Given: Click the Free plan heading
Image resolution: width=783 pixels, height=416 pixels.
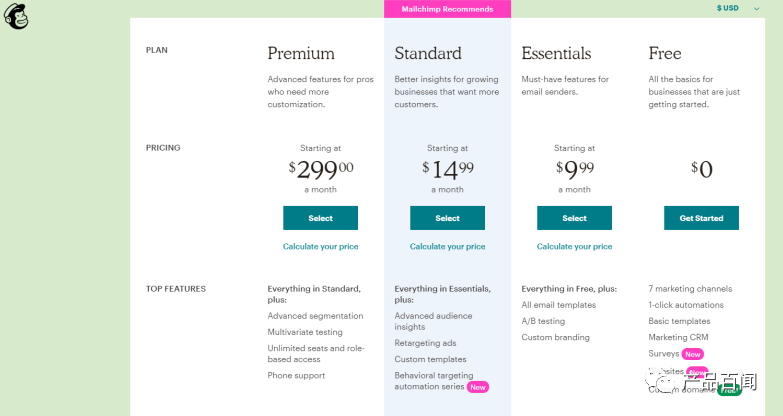Looking at the screenshot, I should click(x=665, y=53).
